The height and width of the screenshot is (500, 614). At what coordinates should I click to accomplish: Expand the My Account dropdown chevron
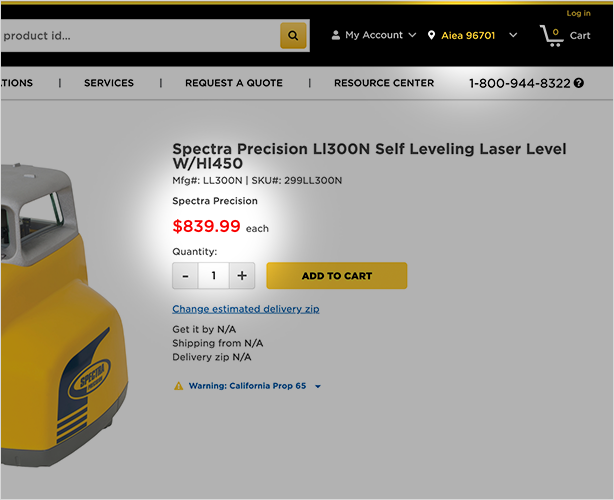[x=412, y=35]
